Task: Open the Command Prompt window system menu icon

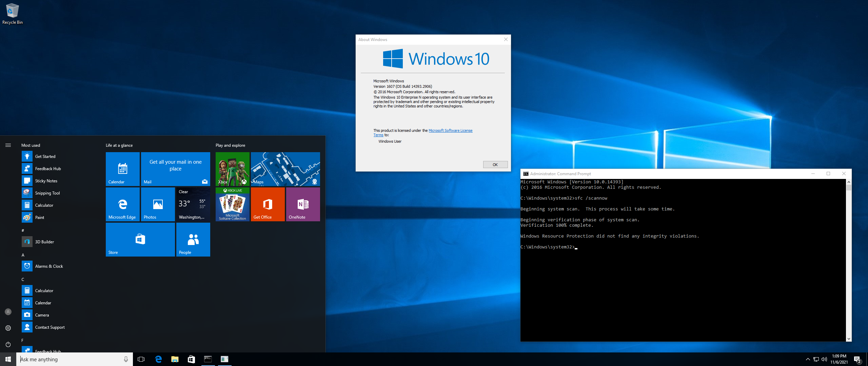Action: [x=526, y=174]
